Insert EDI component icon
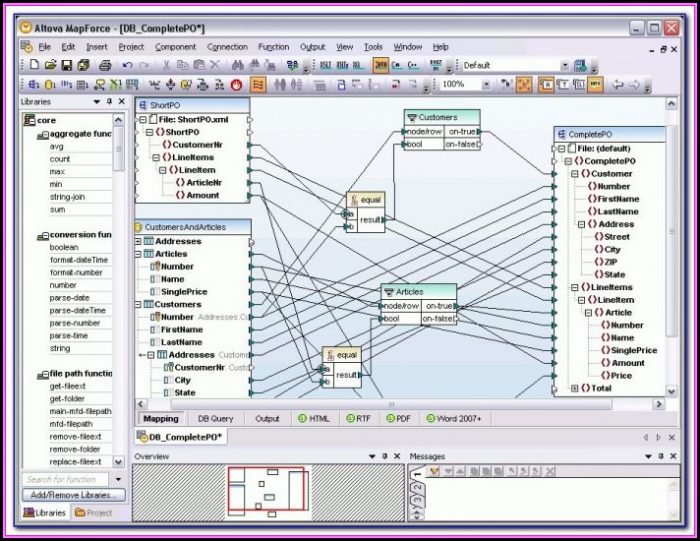 click(x=67, y=84)
